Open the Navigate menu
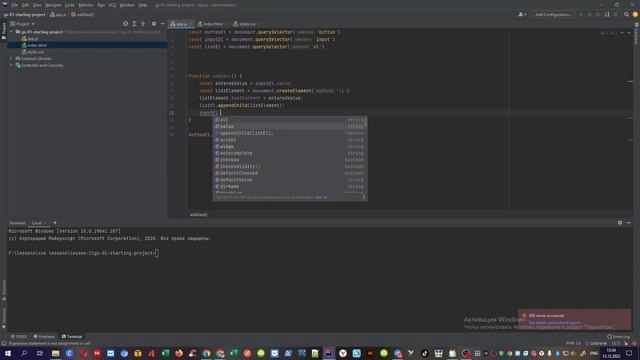 click(53, 5)
